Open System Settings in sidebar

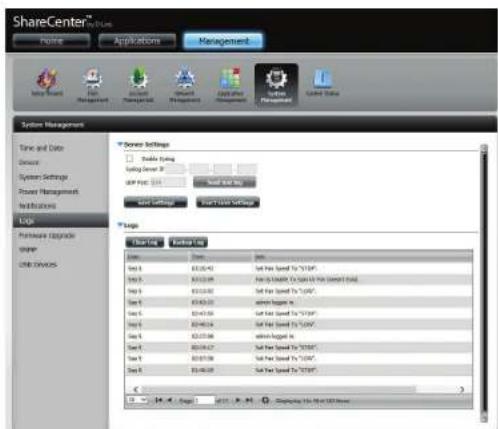point(44,177)
